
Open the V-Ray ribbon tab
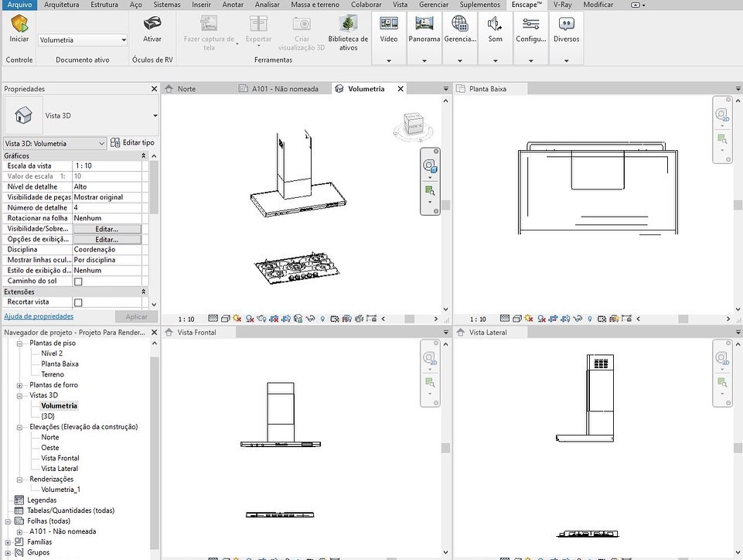point(562,5)
